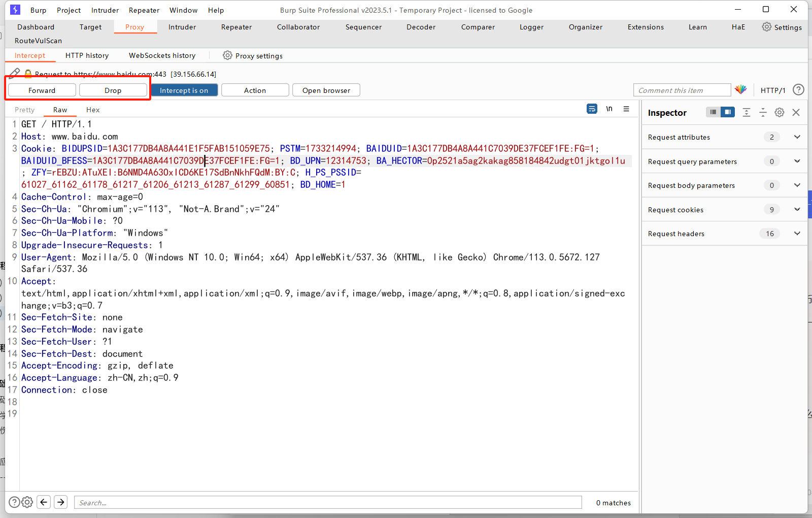Go to previous search match arrow
Screen dimensions: 812x518
pyautogui.click(x=44, y=502)
